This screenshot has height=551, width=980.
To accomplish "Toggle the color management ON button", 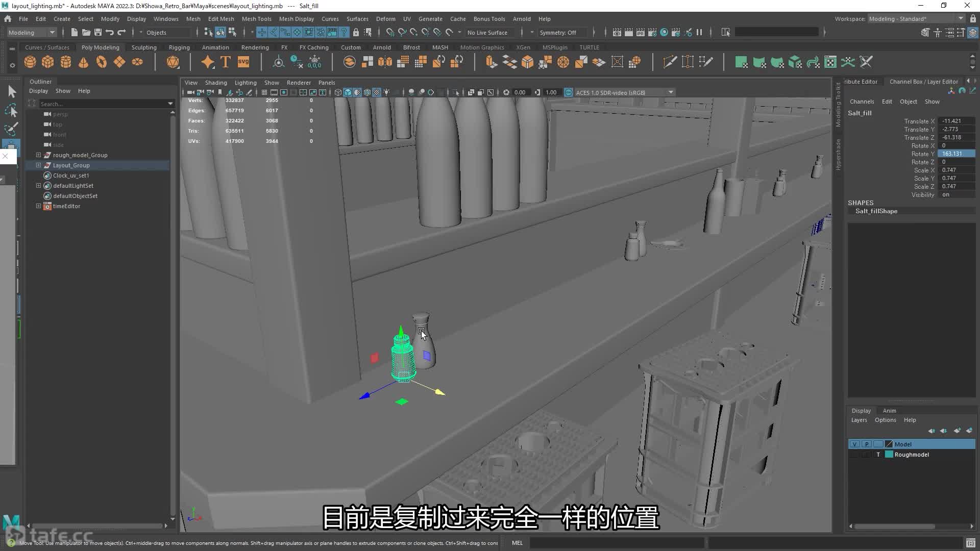I will [x=569, y=92].
